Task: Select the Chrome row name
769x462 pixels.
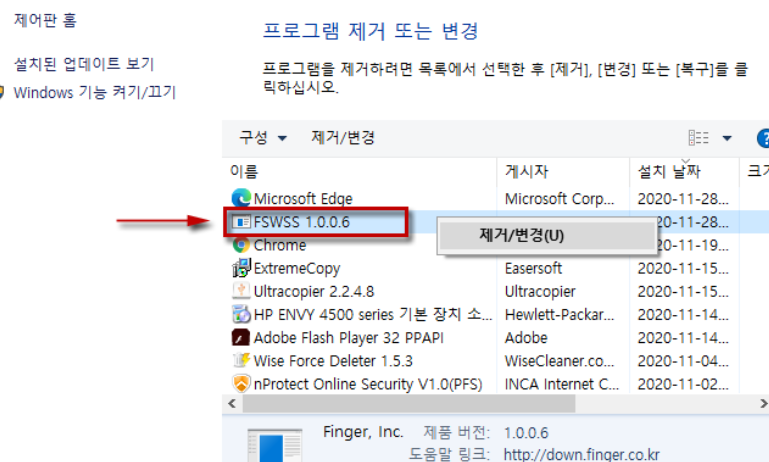Action: click(x=280, y=245)
